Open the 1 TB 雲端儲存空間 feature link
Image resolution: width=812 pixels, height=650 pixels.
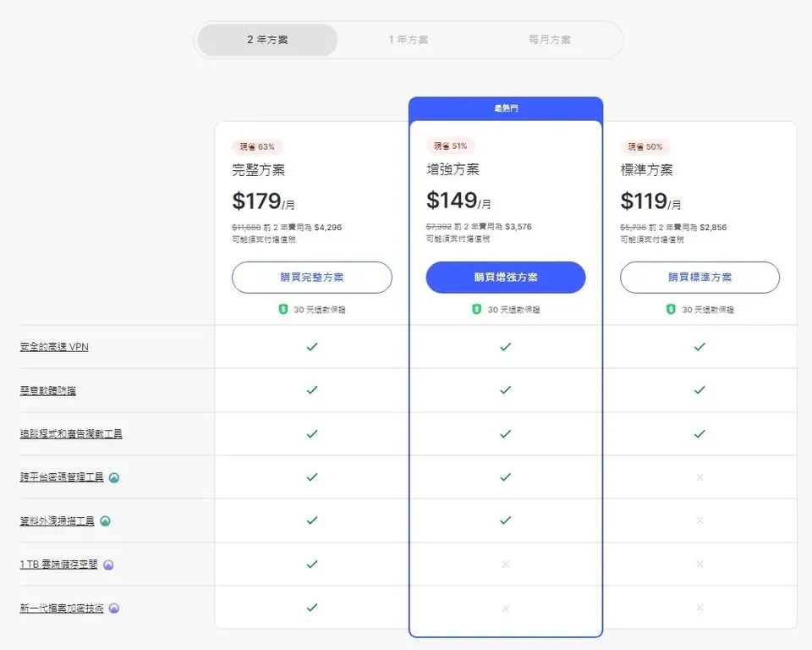coord(58,565)
